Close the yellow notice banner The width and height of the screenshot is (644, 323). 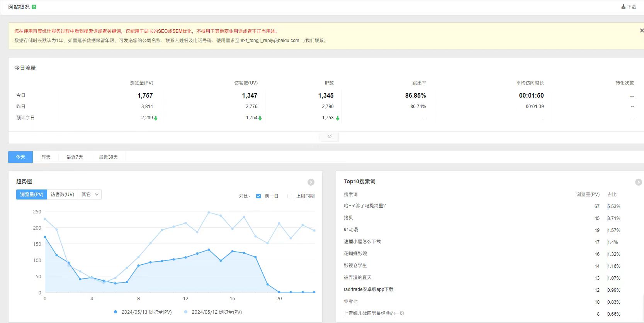point(641,30)
